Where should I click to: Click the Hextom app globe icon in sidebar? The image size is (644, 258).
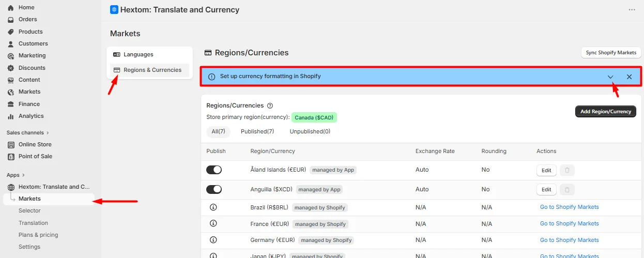pos(11,187)
